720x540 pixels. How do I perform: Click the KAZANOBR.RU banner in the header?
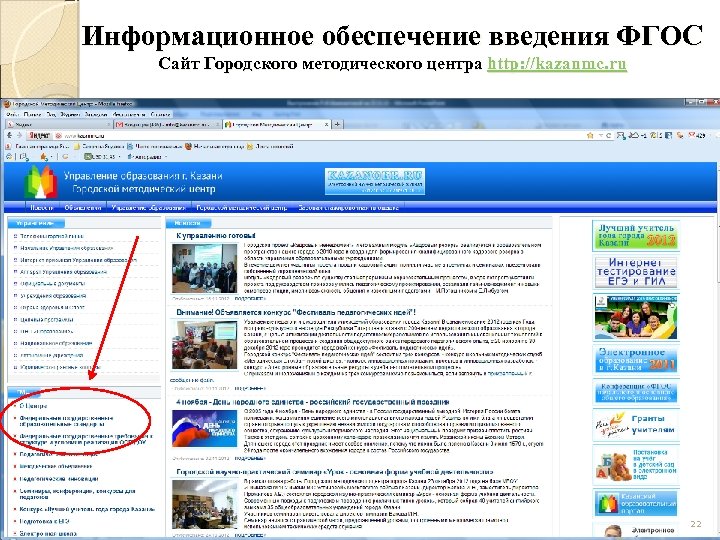pos(375,181)
